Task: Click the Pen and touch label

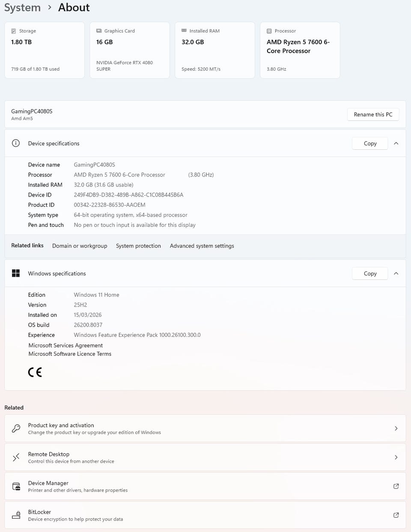Action: [x=46, y=225]
